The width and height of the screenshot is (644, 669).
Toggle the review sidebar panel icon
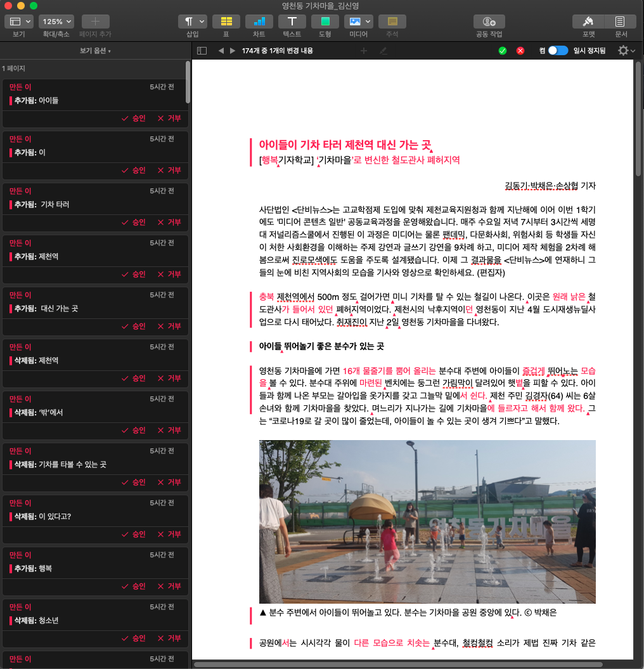point(202,51)
